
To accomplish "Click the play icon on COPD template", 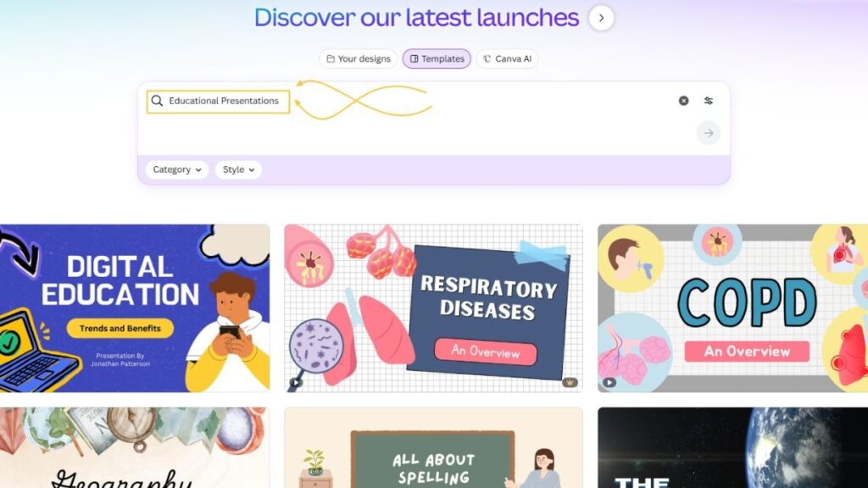I will [x=609, y=382].
